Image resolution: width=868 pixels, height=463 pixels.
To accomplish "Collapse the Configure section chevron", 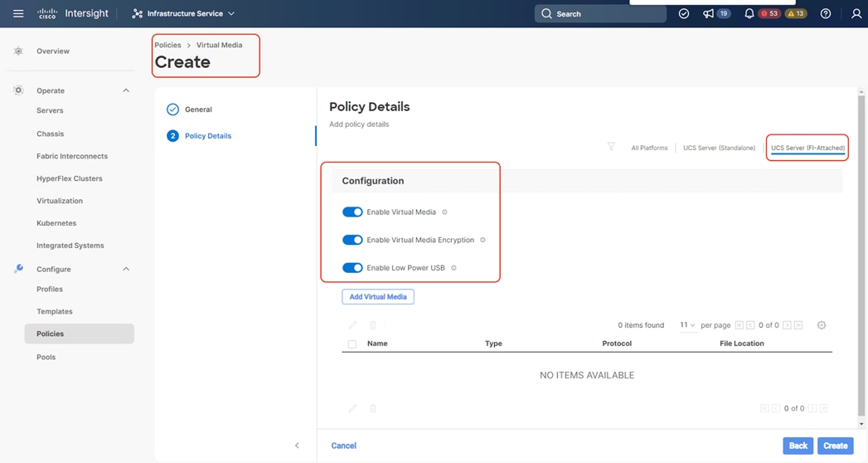I will click(x=126, y=269).
